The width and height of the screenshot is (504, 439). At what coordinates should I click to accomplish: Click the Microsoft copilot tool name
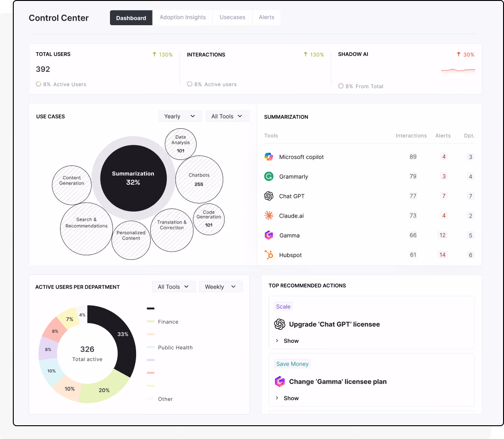(x=301, y=157)
